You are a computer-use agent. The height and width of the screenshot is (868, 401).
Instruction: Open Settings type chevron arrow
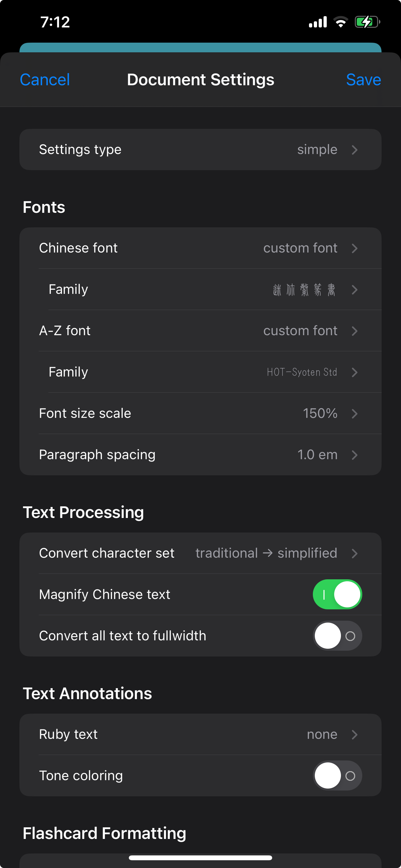coord(355,150)
